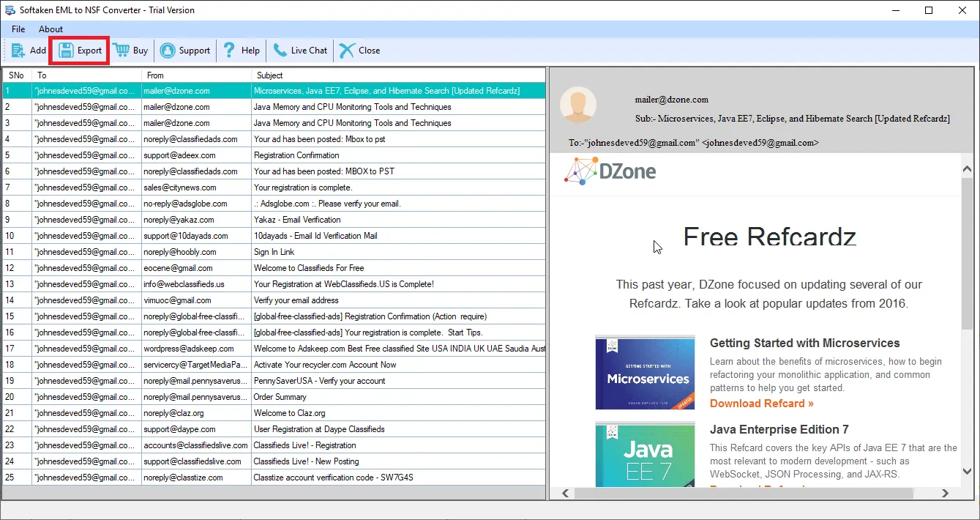980x520 pixels.
Task: Sort by To column header
Action: click(87, 75)
